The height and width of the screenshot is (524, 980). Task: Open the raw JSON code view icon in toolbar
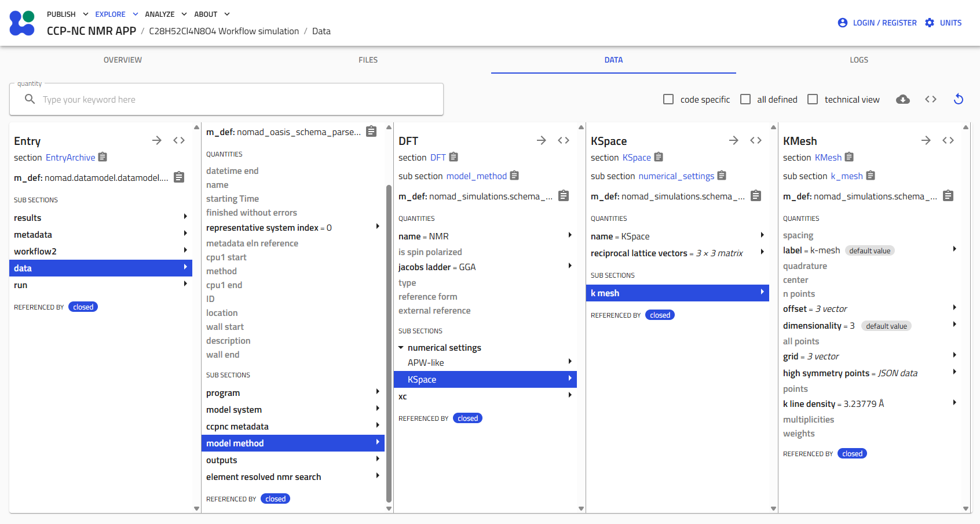(931, 99)
